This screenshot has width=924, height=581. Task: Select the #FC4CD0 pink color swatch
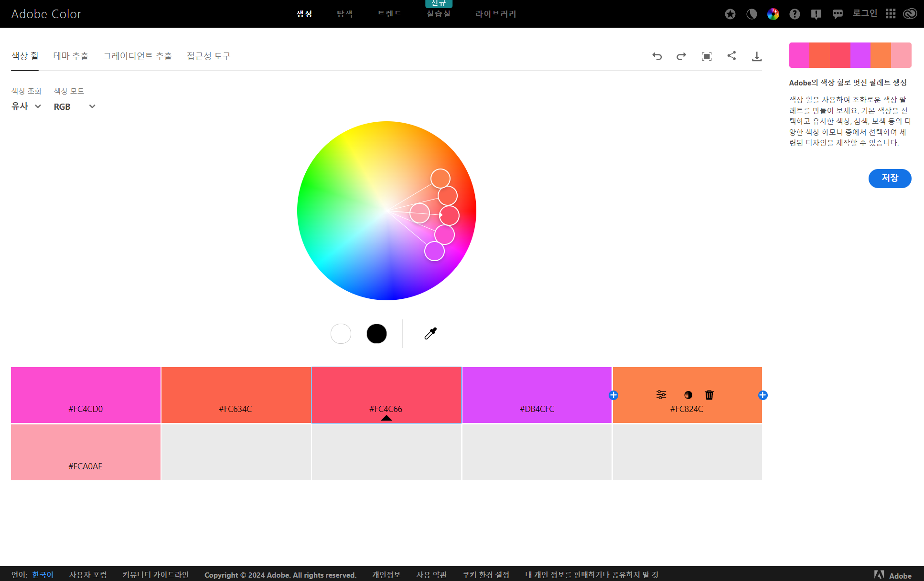click(86, 394)
